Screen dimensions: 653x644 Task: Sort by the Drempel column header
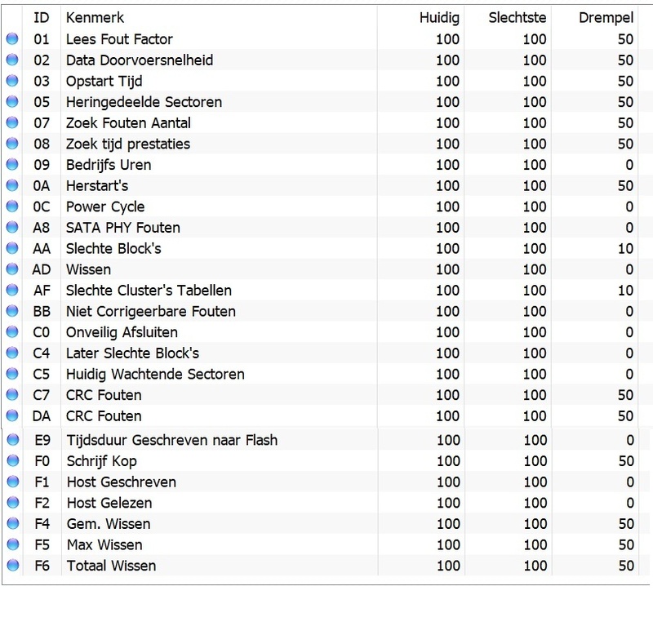606,18
